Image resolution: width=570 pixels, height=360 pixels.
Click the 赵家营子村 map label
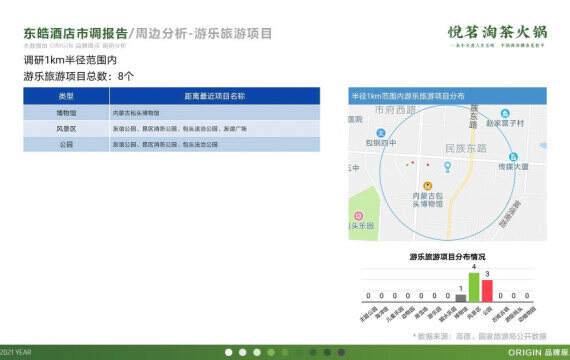pos(505,124)
